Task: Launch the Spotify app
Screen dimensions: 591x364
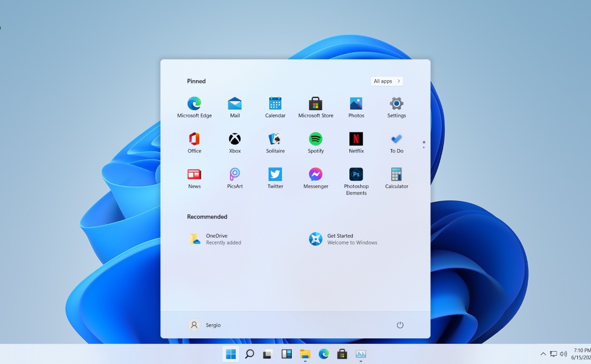Action: 315,143
